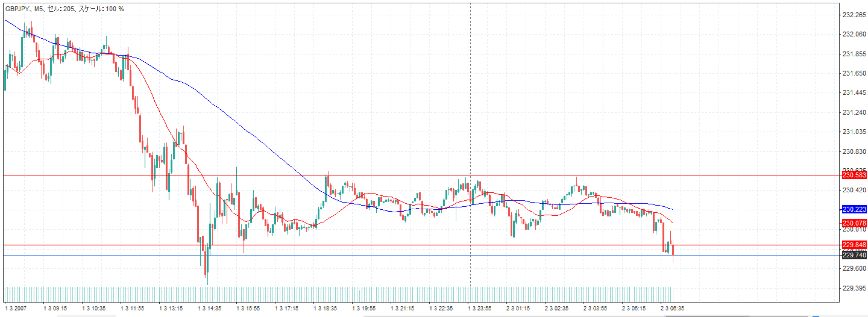Click the blue 230.223 moving average label
The width and height of the screenshot is (868, 317).
point(854,209)
